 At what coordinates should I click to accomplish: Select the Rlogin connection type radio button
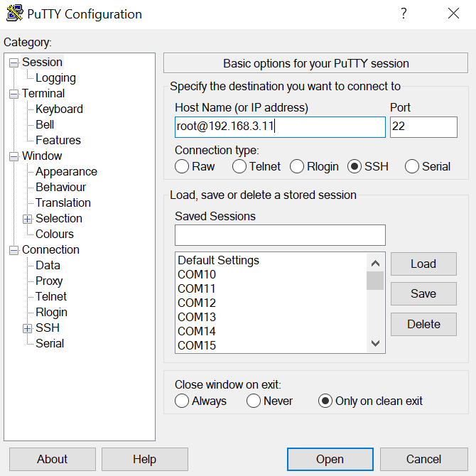[296, 166]
